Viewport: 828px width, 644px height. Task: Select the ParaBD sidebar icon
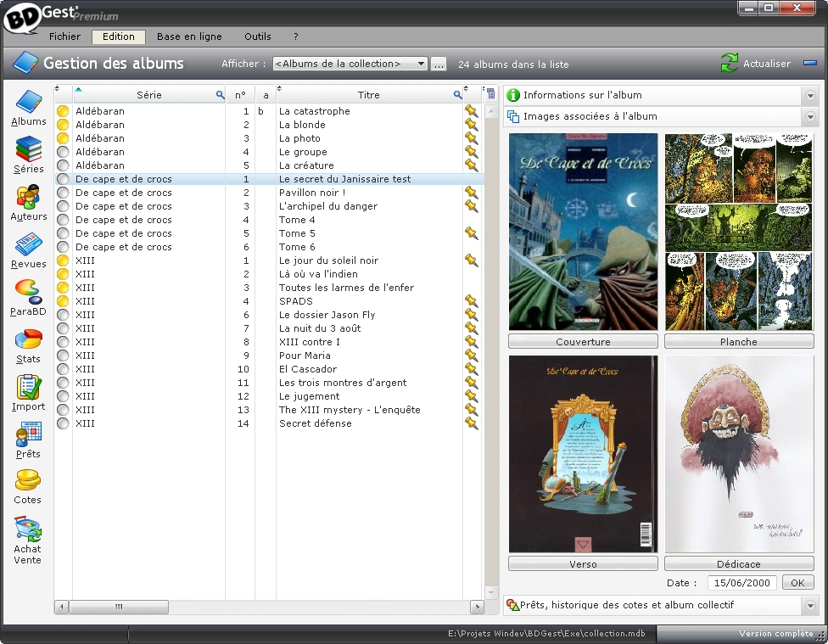(x=29, y=292)
